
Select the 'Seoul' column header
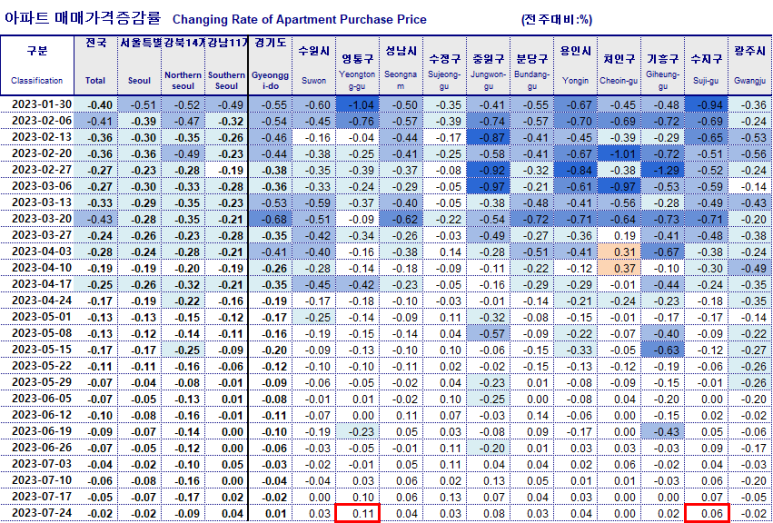(139, 65)
